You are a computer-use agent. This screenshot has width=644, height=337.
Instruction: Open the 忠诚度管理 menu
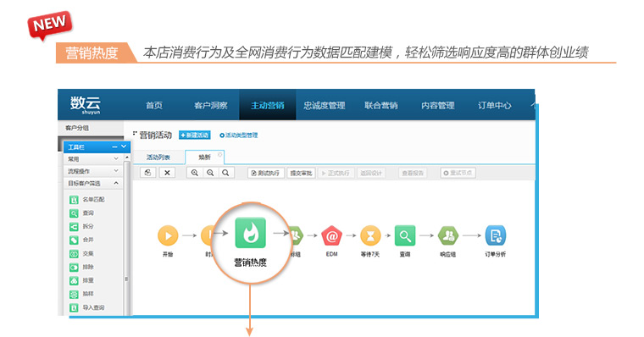pos(324,106)
